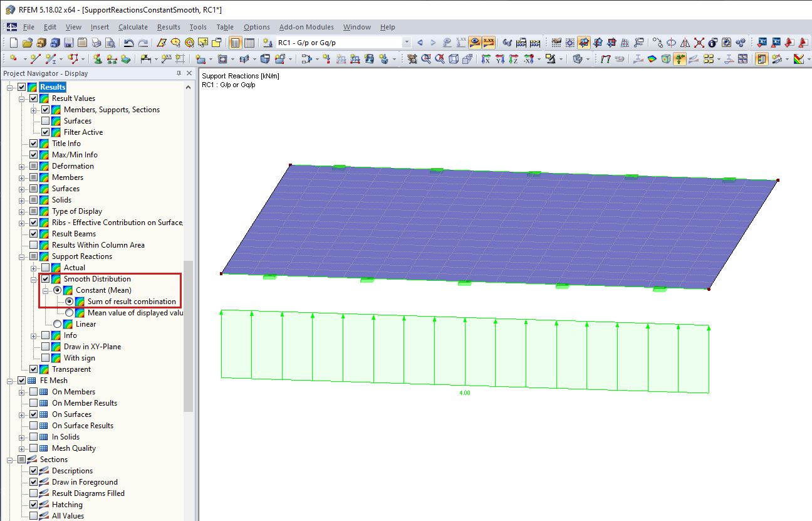This screenshot has height=521, width=812.
Task: Toggle Filter Active checkbox
Action: (x=45, y=132)
